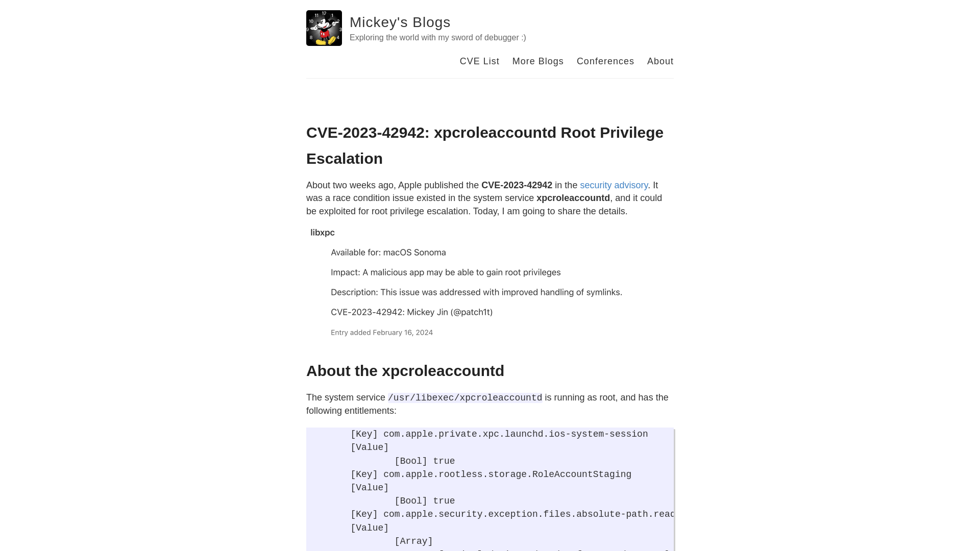Navigate to More Blogs section
Image resolution: width=980 pixels, height=551 pixels.
click(538, 61)
